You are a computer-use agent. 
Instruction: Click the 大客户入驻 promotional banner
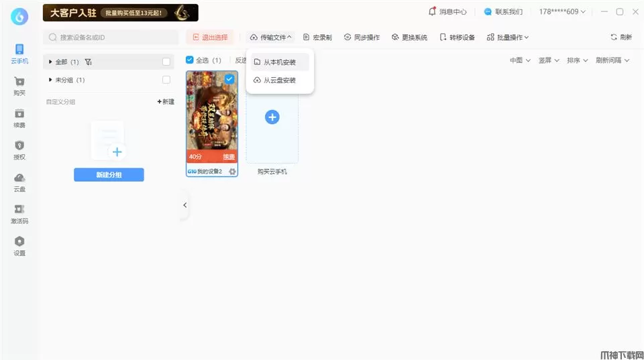(120, 13)
